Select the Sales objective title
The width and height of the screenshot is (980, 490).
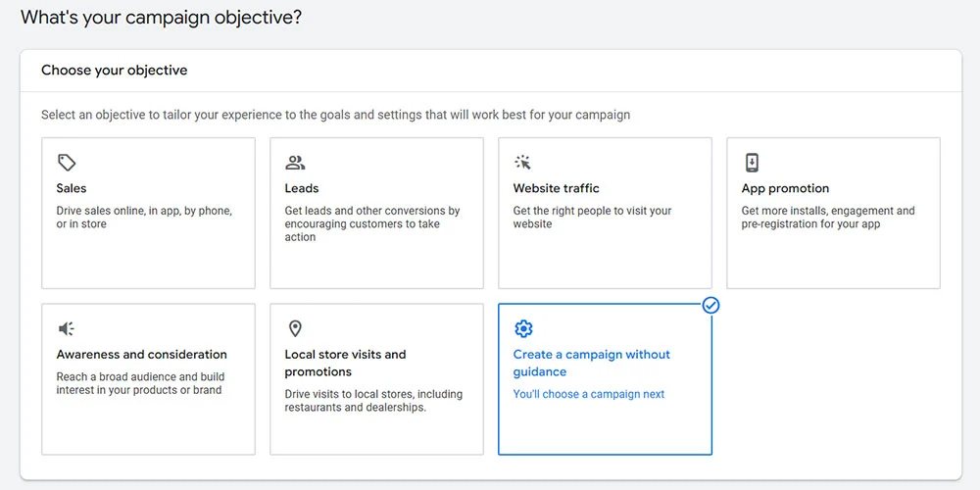[72, 188]
